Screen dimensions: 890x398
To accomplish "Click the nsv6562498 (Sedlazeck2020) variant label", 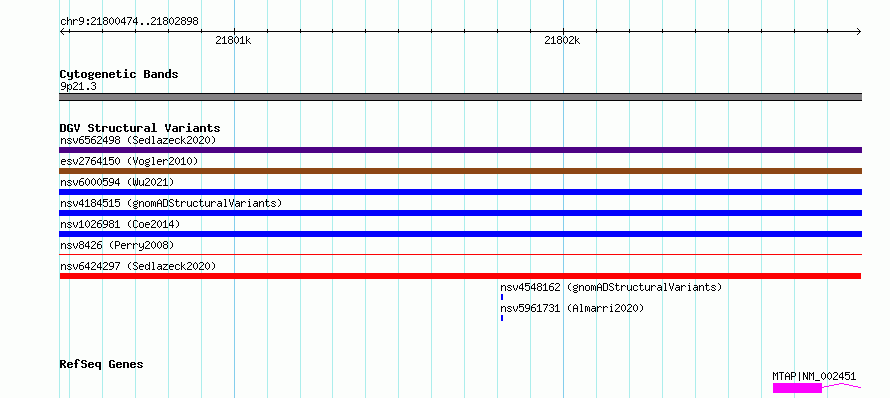I will pyautogui.click(x=138, y=140).
